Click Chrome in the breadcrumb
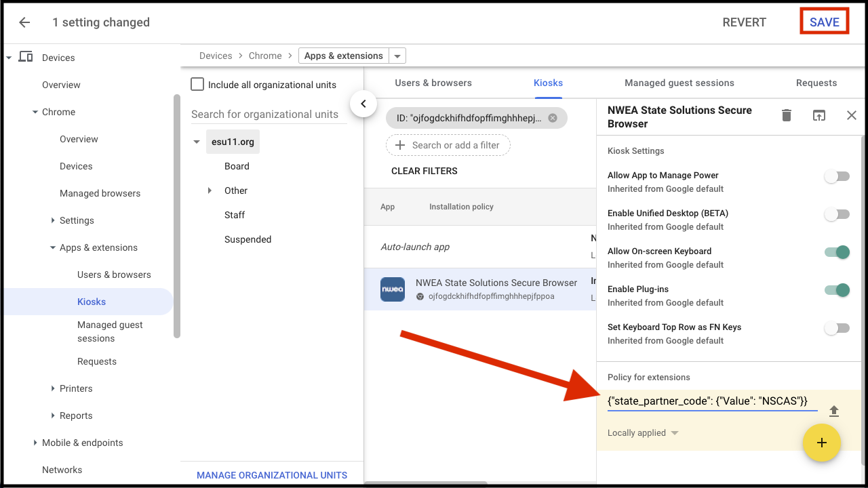The height and width of the screenshot is (488, 868). pyautogui.click(x=265, y=56)
